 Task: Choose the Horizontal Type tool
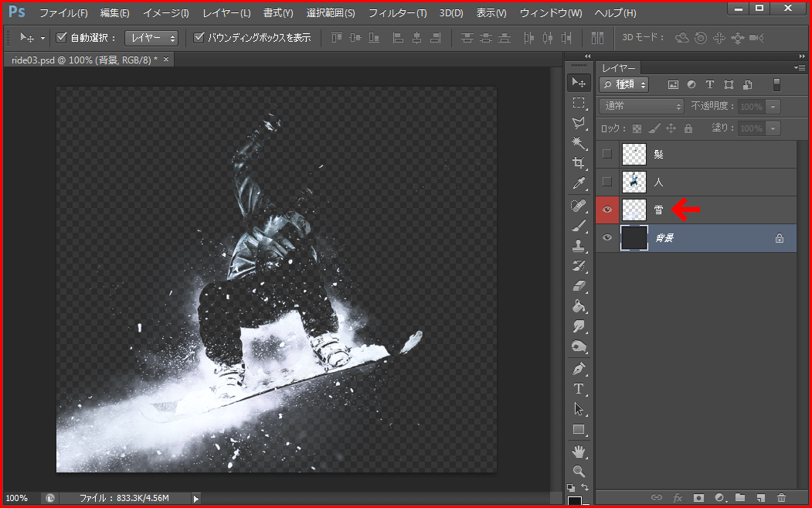click(x=579, y=388)
